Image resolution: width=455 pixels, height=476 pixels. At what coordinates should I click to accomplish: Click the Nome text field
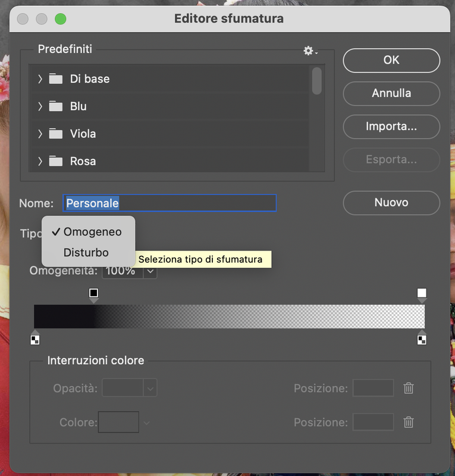(x=170, y=203)
